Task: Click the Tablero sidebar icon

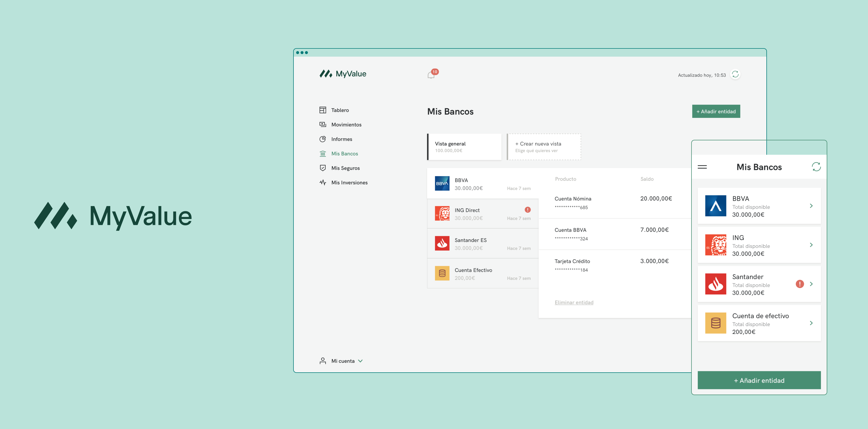Action: tap(323, 110)
